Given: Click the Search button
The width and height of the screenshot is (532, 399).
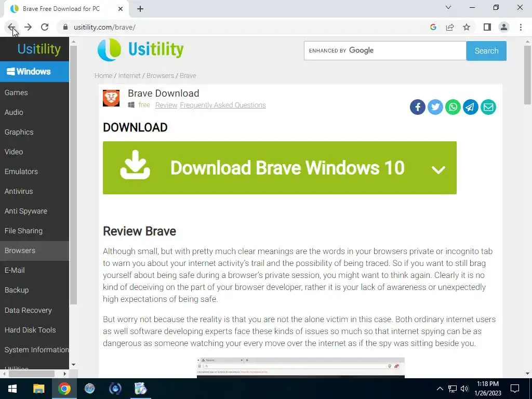Looking at the screenshot, I should [486, 51].
